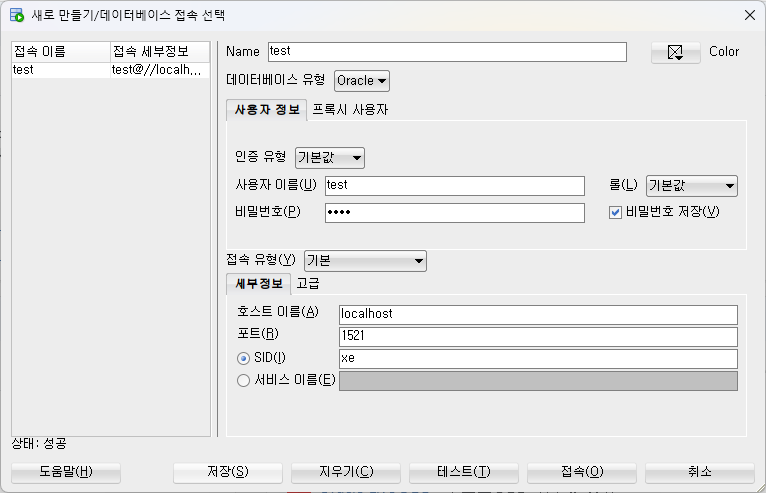
Task: Toggle the 비밀번호 저장 checkbox
Action: tap(615, 213)
